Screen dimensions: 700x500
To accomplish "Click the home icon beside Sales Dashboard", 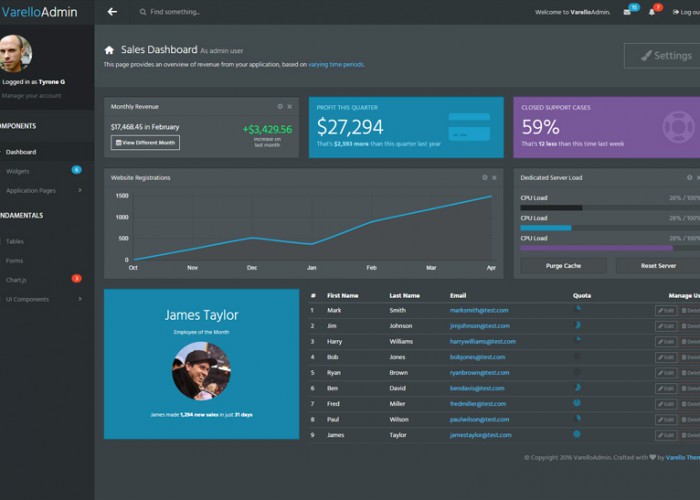I will [109, 50].
